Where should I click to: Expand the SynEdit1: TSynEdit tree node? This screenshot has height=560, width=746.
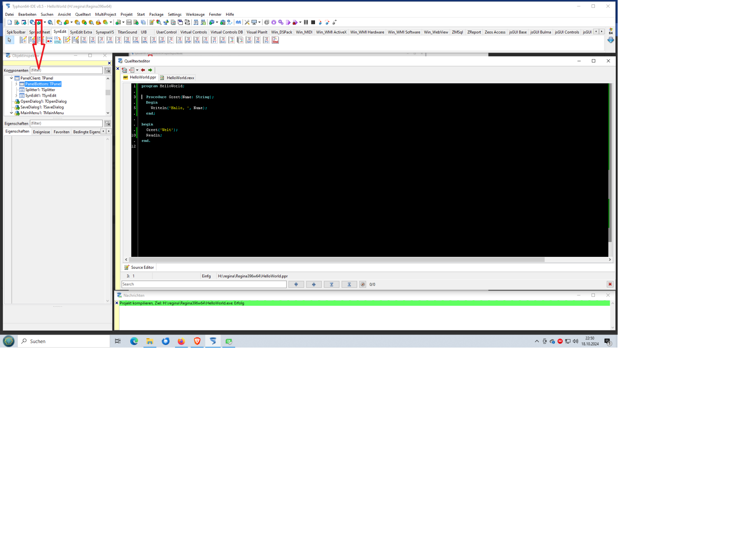[x=16, y=96]
